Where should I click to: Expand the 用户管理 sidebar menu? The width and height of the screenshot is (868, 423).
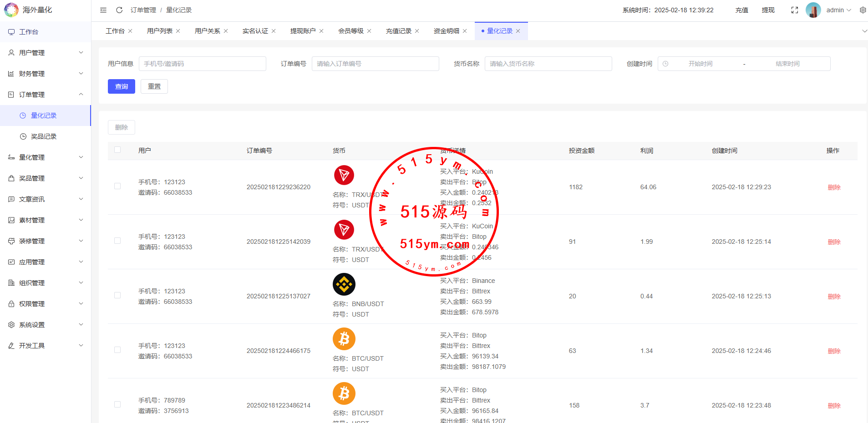pyautogui.click(x=46, y=53)
